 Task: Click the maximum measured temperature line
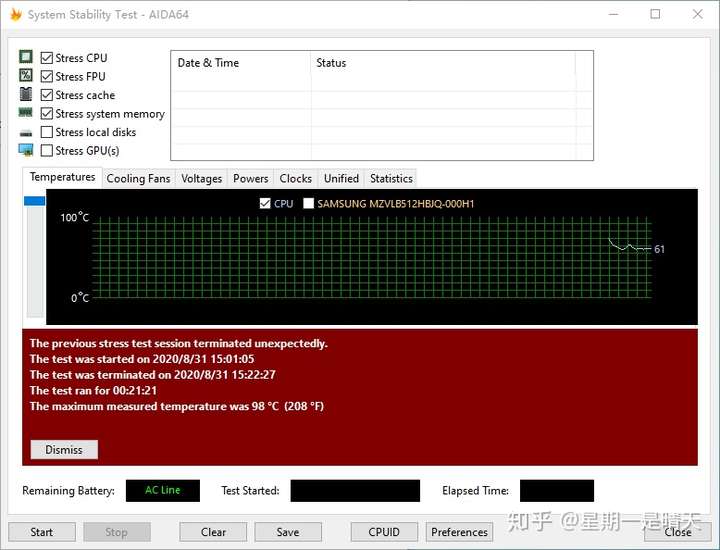point(177,407)
